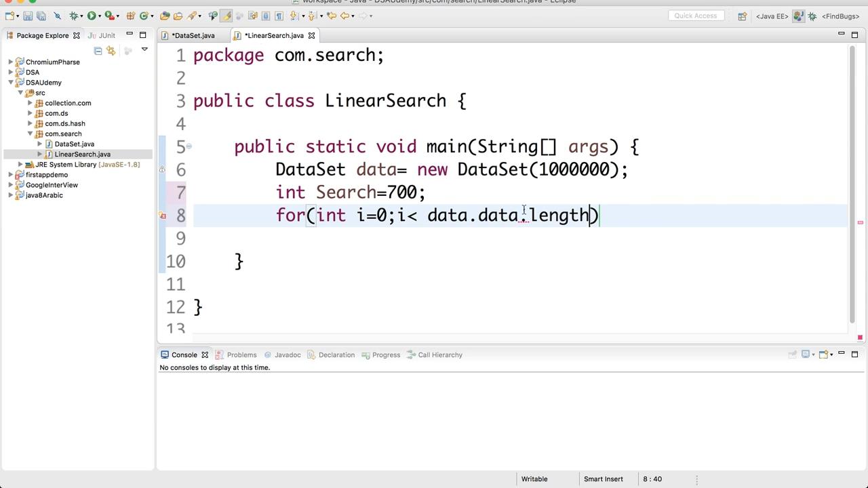Viewport: 868px width, 488px height.
Task: Click the Open Type toolbar icon
Action: (x=165, y=16)
